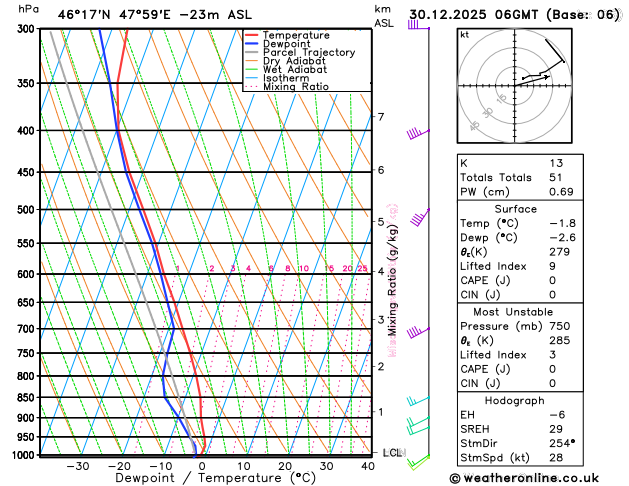Click the surface θε value "279"
The height and width of the screenshot is (486, 629).
click(x=560, y=252)
